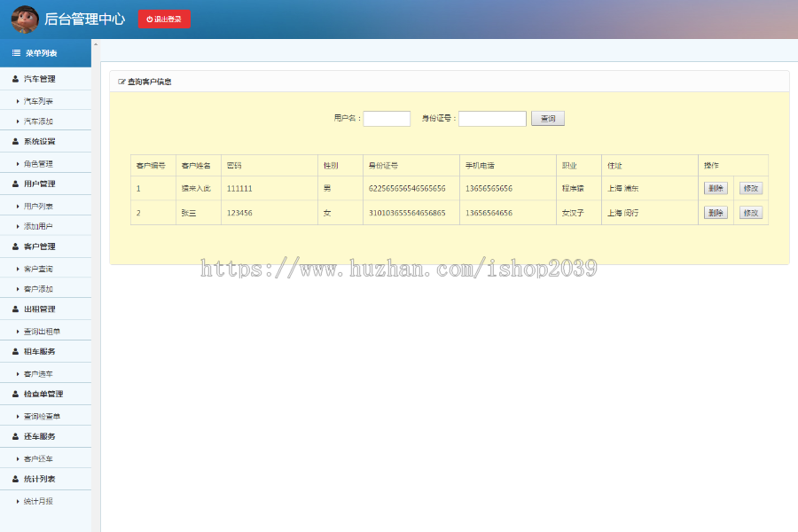Delete customer 猿来入此 with 删除 button
Screen dimensions: 798x532
[x=716, y=188]
